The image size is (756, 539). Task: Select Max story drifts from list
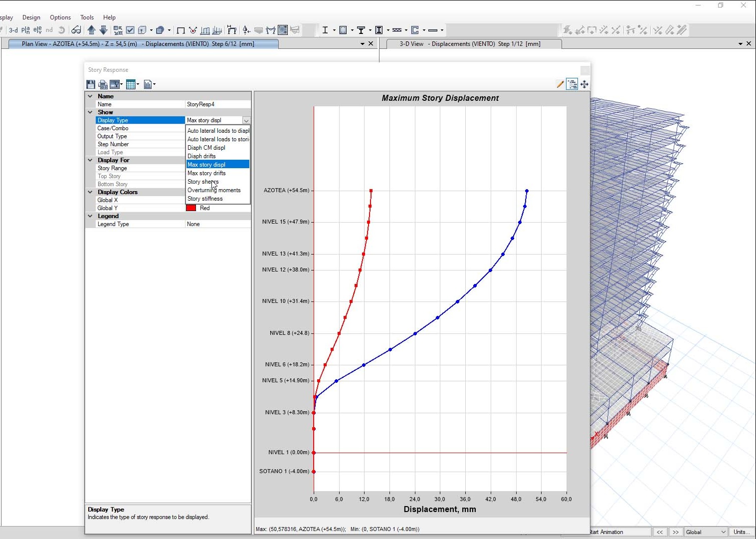pos(206,173)
